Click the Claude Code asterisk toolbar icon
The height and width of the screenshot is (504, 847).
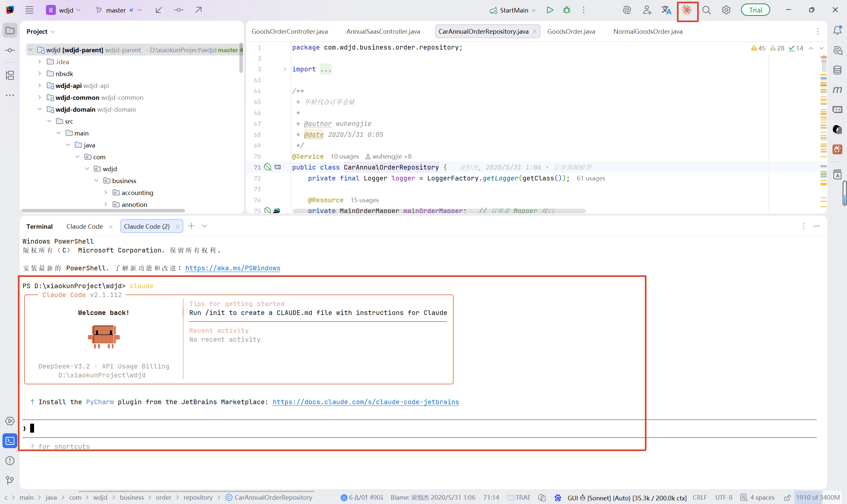pos(687,10)
